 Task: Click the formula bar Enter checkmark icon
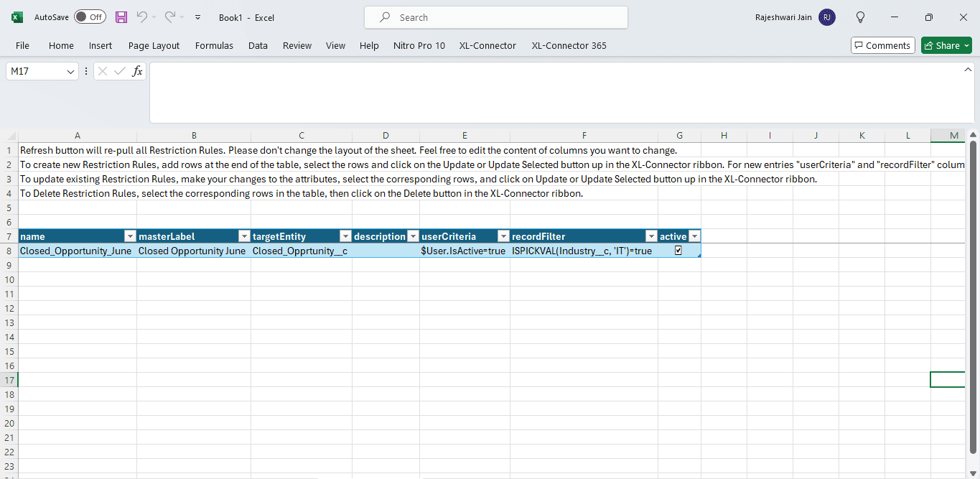(x=119, y=71)
